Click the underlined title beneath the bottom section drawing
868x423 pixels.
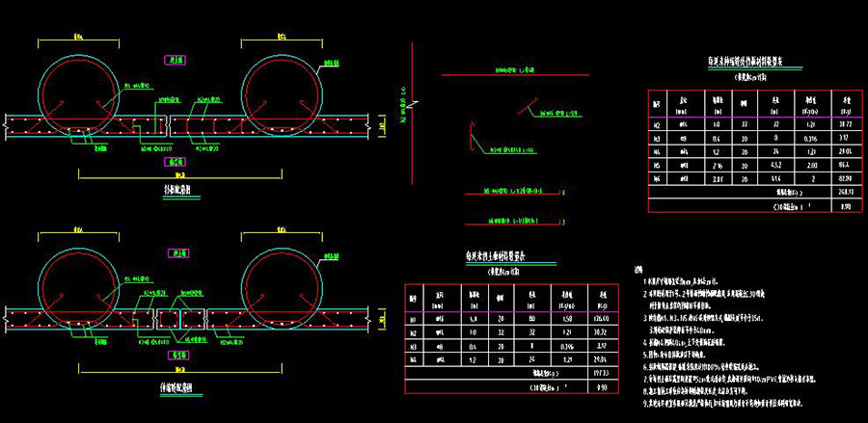[x=177, y=388]
